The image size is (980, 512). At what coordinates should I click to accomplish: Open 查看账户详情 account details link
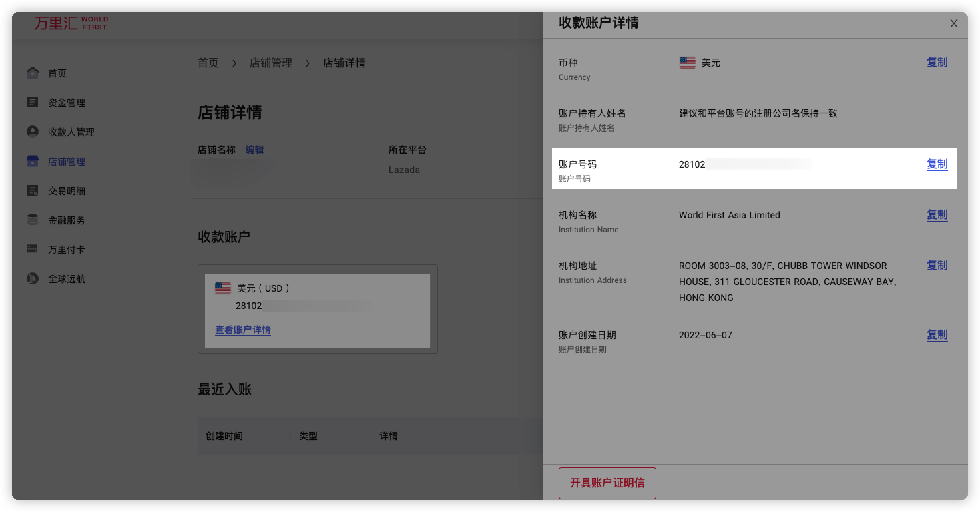coord(243,330)
